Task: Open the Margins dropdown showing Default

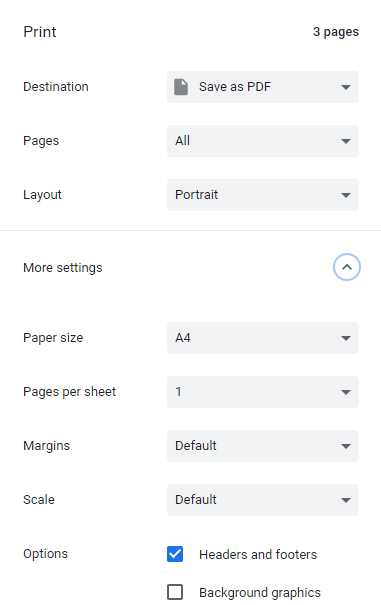Action: point(263,446)
